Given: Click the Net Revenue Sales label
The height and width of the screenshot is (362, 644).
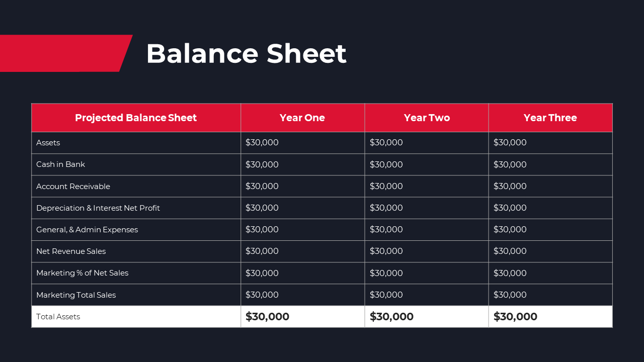Looking at the screenshot, I should point(71,251).
